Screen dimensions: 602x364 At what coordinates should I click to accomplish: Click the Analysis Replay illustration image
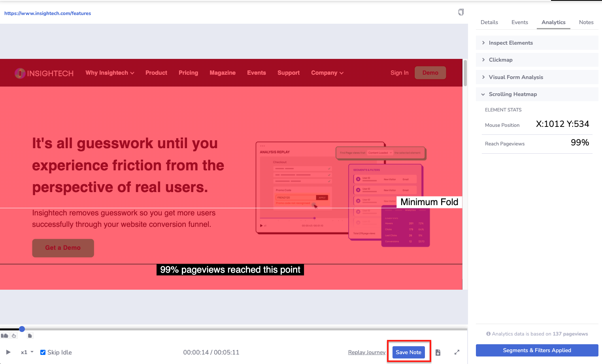[x=342, y=194]
